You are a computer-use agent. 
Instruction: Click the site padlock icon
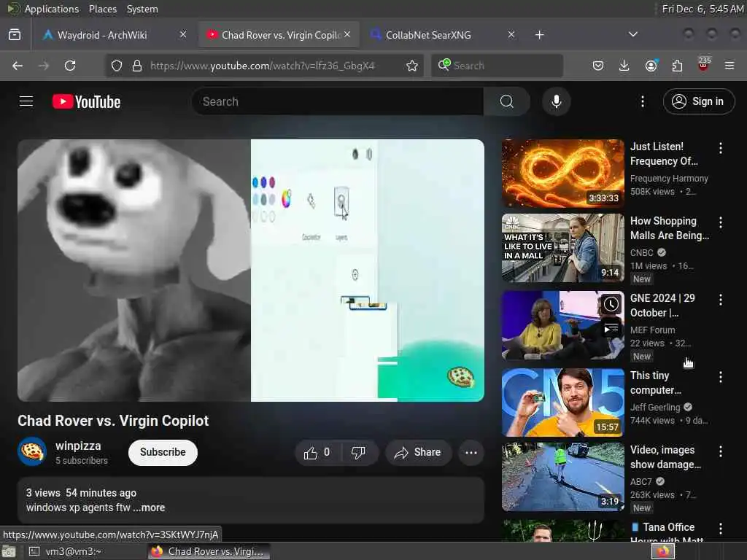(137, 66)
